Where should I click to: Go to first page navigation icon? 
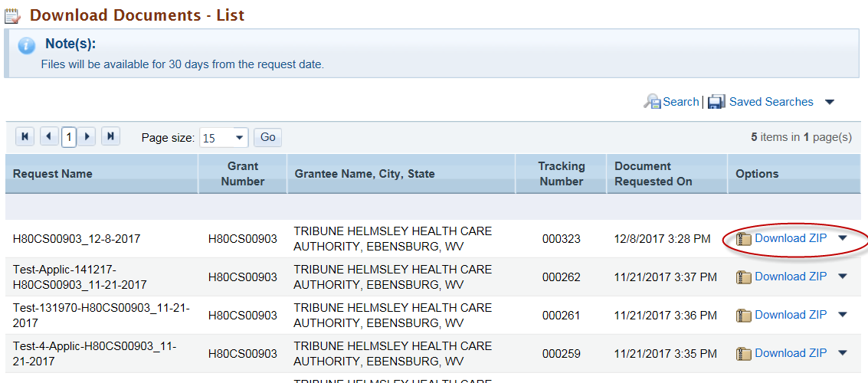click(25, 136)
